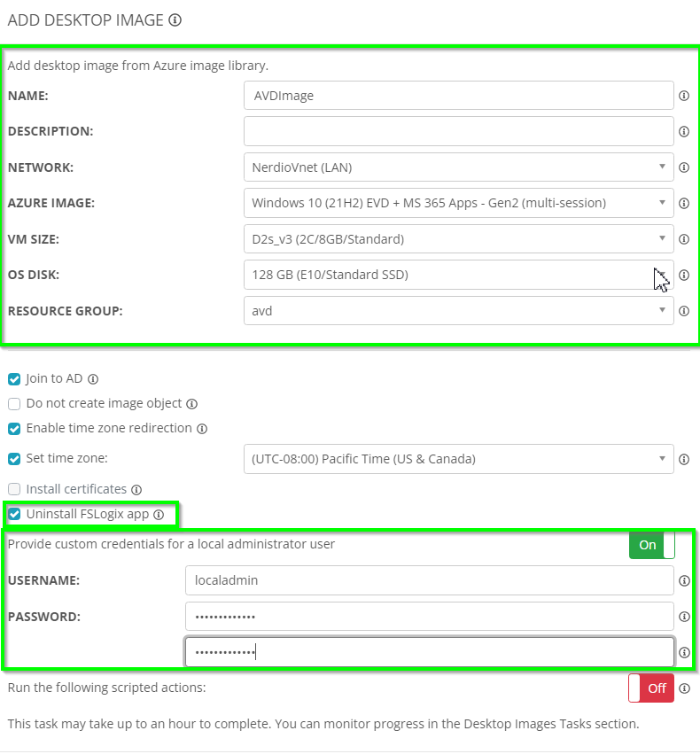
Task: Click info icon beside Add Desktop Image title
Action: [175, 20]
